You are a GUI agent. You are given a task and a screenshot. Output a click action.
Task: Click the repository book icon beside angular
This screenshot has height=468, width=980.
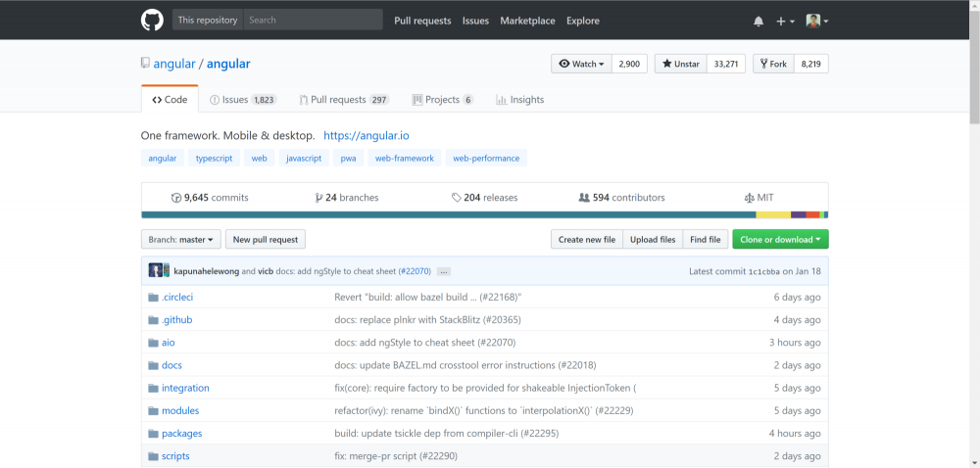(145, 63)
